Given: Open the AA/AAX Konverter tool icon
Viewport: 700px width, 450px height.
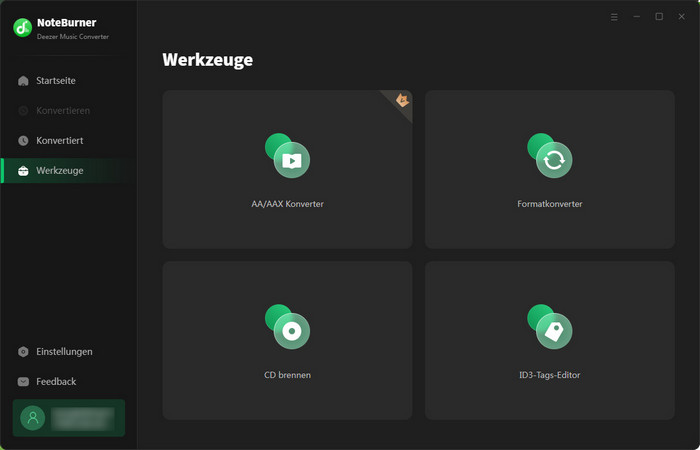Looking at the screenshot, I should tap(287, 155).
